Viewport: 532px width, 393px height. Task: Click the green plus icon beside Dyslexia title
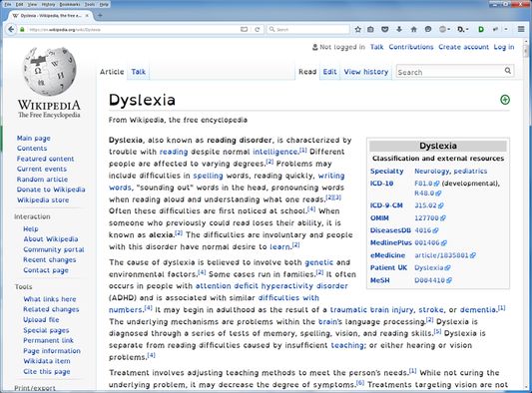click(x=505, y=100)
